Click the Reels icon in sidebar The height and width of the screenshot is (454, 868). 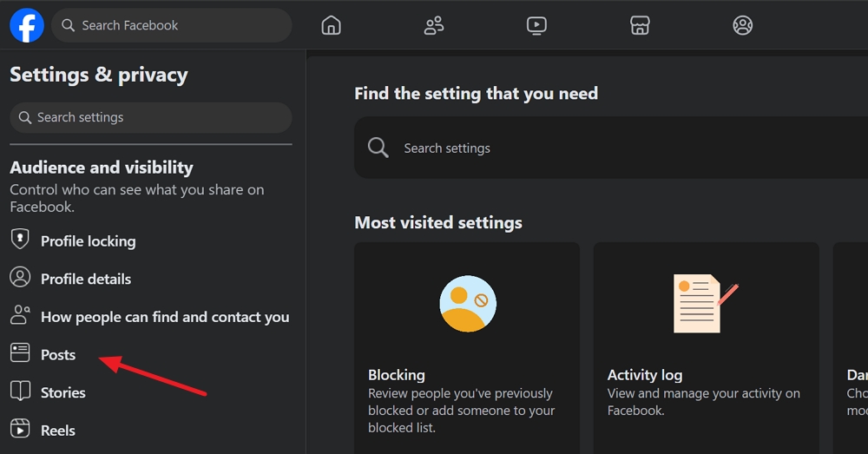(x=20, y=429)
